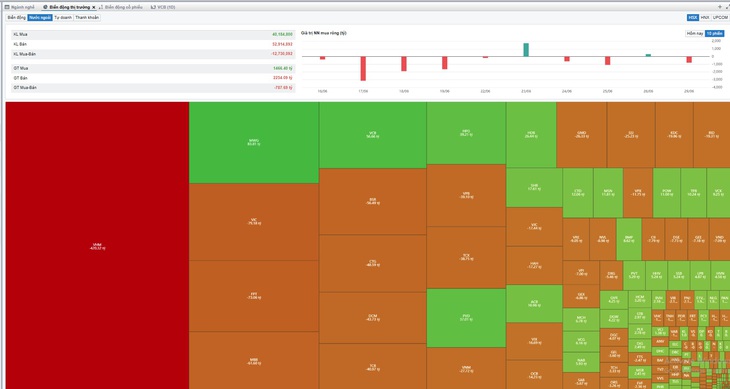Select the Nước ngoài view button
This screenshot has height=389, width=730.
40,18
